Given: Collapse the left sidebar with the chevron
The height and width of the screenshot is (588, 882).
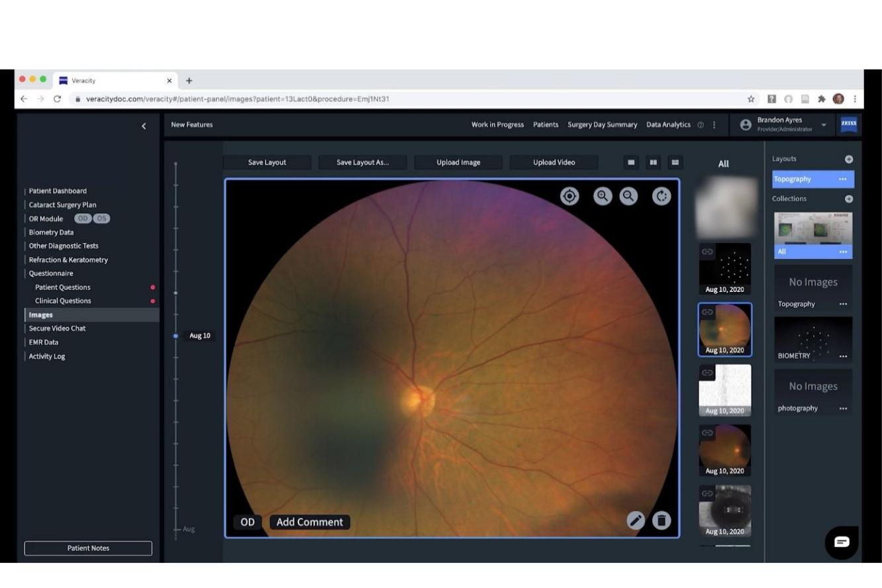Looking at the screenshot, I should pos(144,126).
